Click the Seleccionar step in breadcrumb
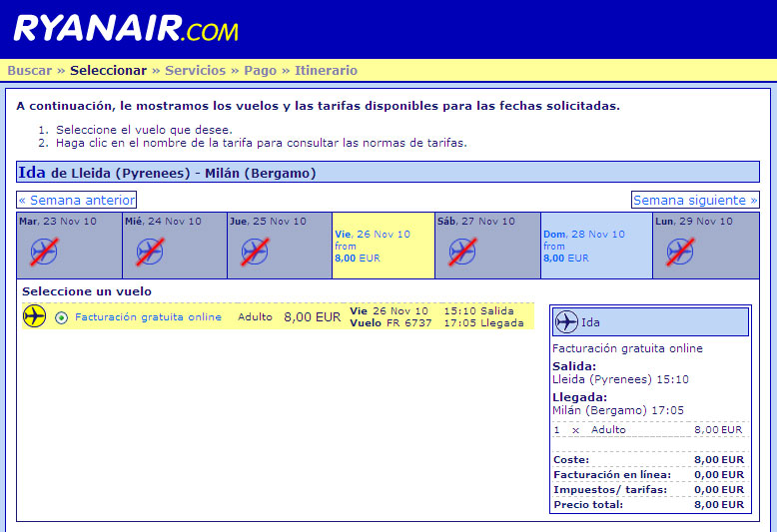Viewport: 777px width, 532px height. pyautogui.click(x=108, y=71)
